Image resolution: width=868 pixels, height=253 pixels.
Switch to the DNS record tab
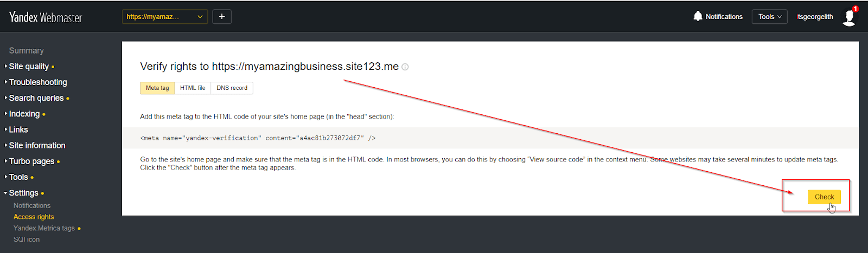[232, 88]
